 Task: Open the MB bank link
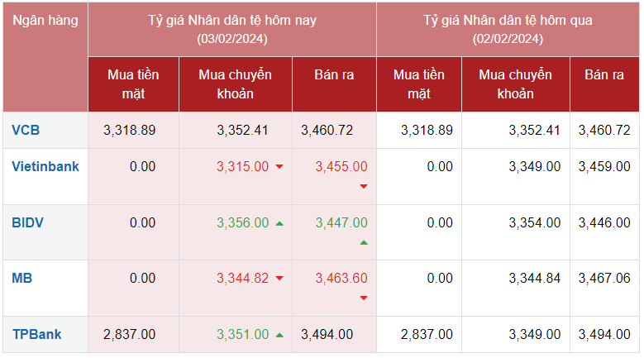pyautogui.click(x=21, y=278)
